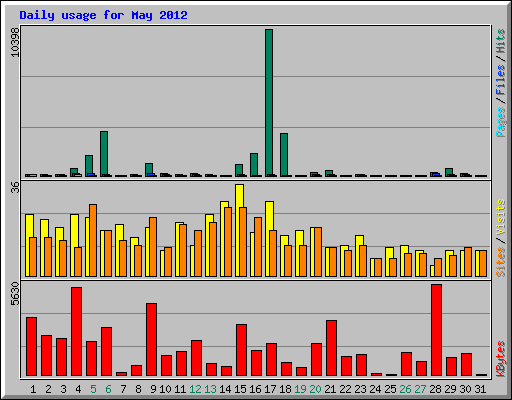Click day label 14 on the x-axis
Screen dimensions: 512x400
pos(225,389)
